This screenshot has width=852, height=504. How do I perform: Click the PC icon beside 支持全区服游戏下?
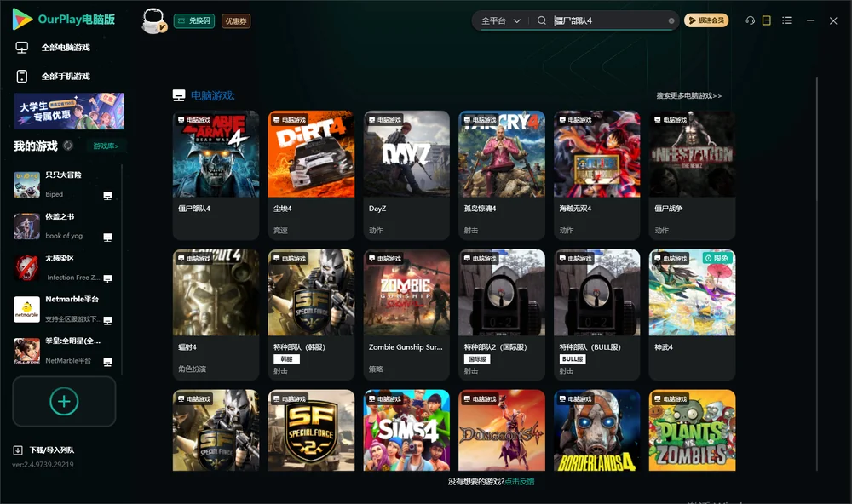(x=107, y=320)
